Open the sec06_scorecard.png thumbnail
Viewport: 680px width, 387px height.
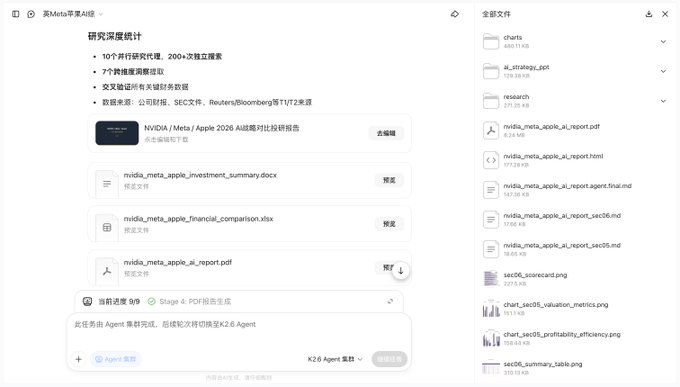491,279
